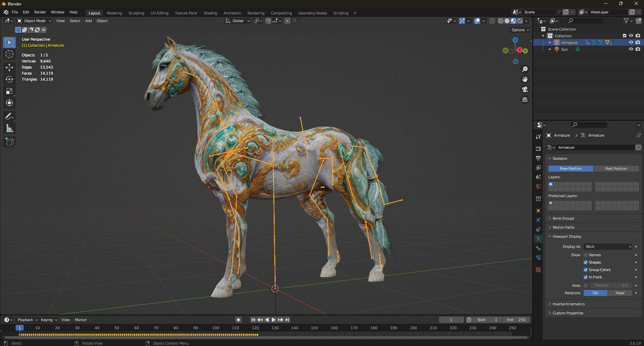Open the Render properties tab

538,149
